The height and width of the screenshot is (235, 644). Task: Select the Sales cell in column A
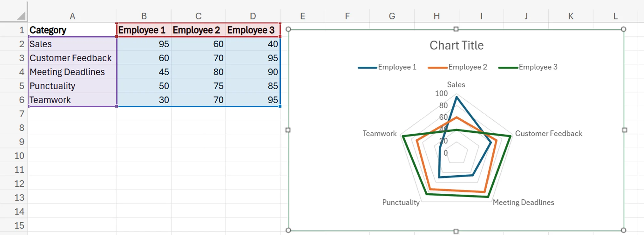click(72, 44)
